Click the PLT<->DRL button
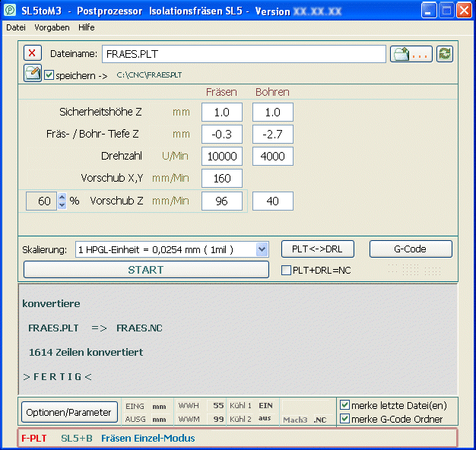Image resolution: width=476 pixels, height=450 pixels. (316, 249)
